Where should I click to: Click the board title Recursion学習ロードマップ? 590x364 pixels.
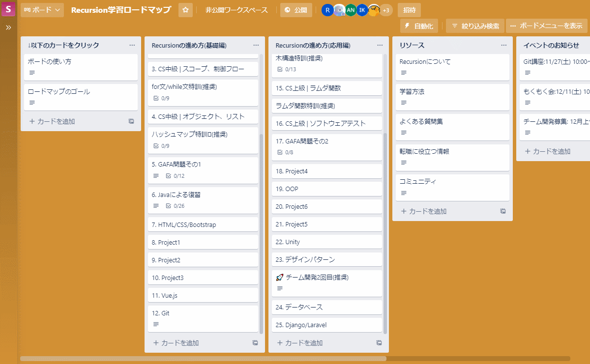(x=121, y=10)
